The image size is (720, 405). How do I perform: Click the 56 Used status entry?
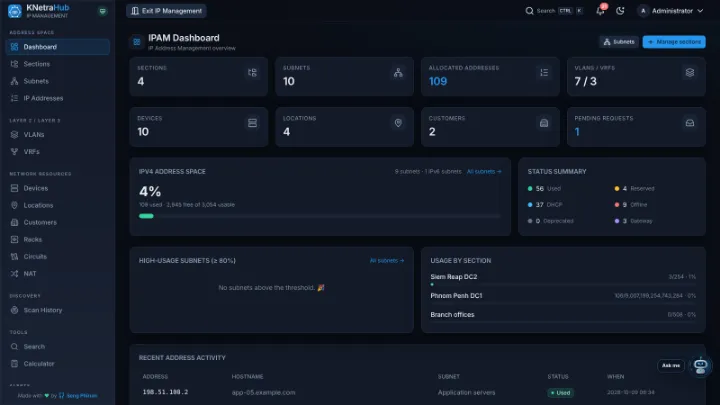tap(545, 189)
